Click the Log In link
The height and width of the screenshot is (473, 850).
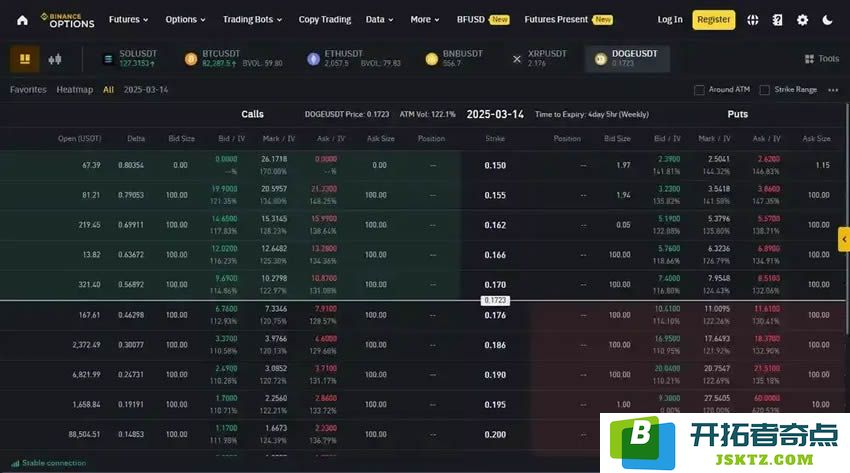[670, 20]
